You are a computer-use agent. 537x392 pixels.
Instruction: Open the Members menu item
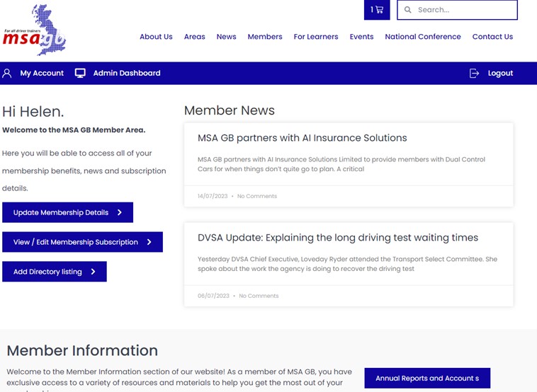point(265,37)
